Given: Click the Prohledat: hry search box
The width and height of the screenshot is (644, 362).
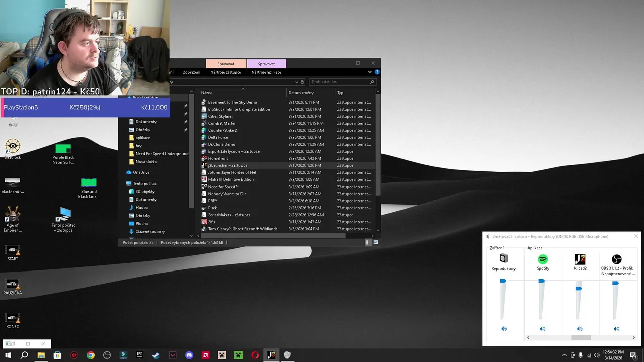Looking at the screenshot, I should pyautogui.click(x=343, y=82).
